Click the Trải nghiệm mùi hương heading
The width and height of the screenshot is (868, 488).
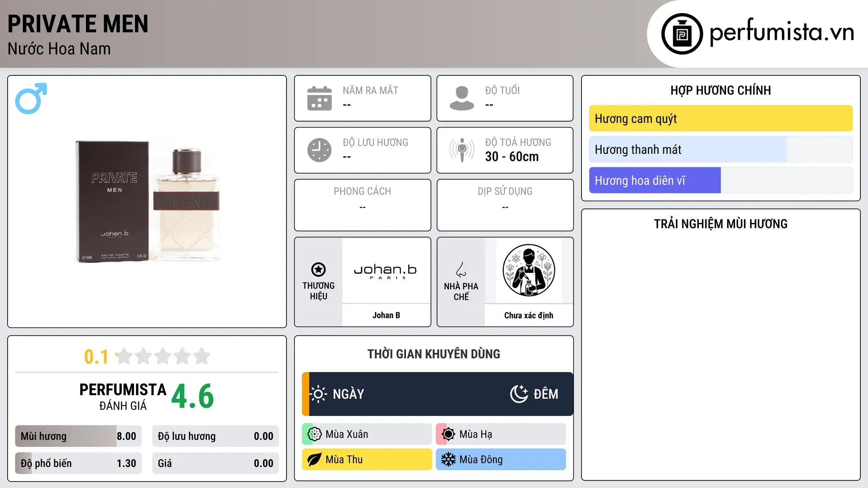pos(721,224)
